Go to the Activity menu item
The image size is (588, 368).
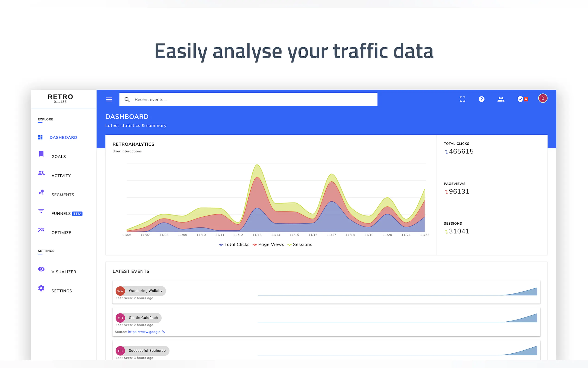click(x=61, y=176)
